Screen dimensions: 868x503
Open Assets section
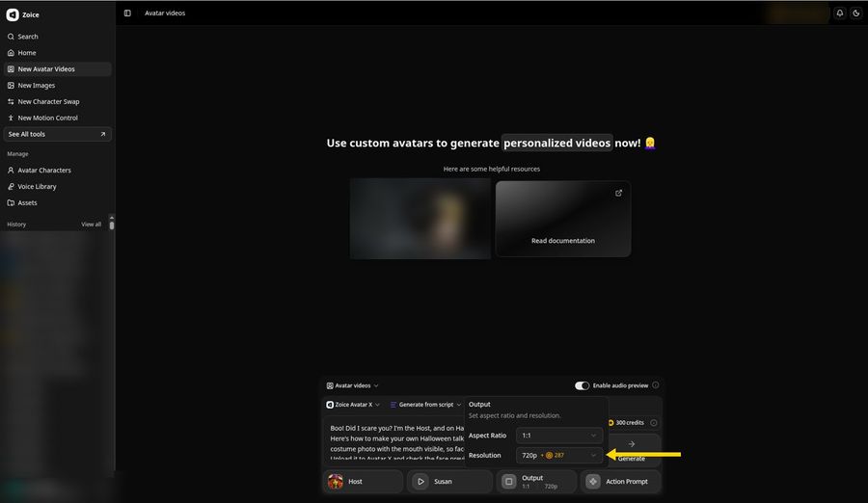[x=57, y=203]
